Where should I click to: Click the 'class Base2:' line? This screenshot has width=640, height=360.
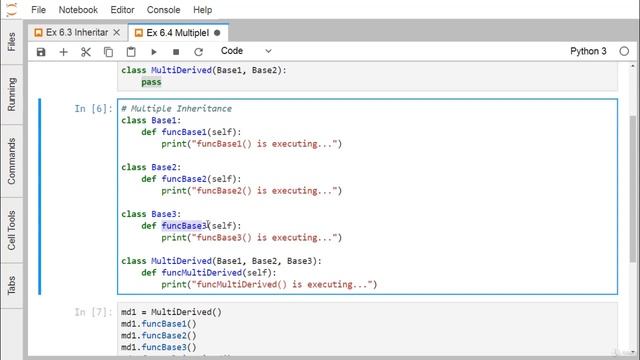pos(151,167)
